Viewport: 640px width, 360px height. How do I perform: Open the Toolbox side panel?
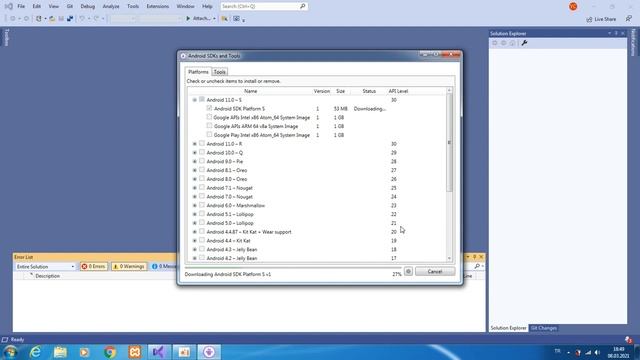pyautogui.click(x=6, y=38)
